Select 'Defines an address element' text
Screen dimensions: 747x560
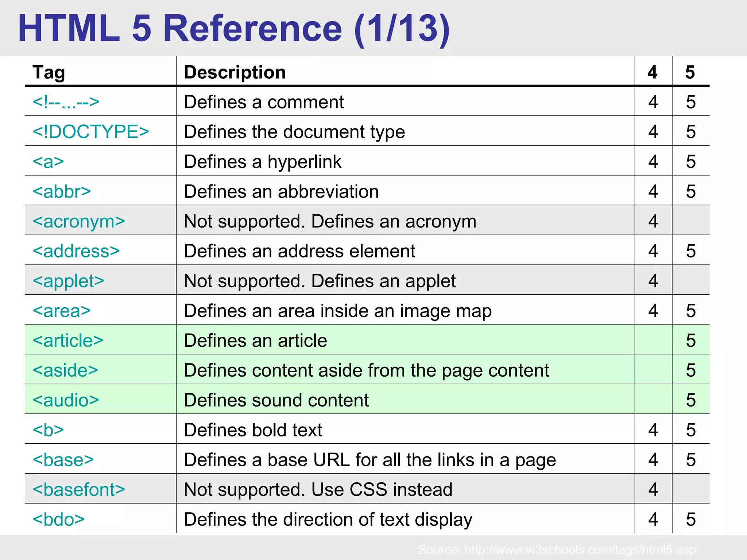click(299, 251)
